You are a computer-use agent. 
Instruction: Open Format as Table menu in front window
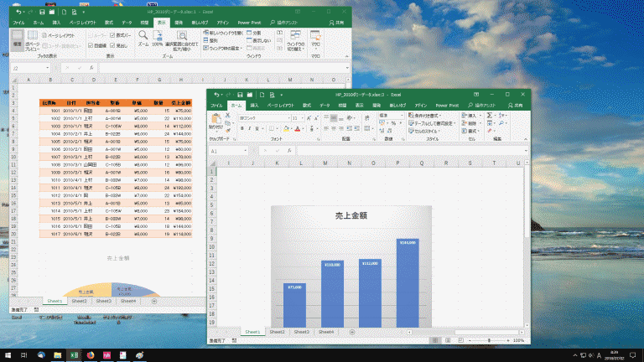(433, 123)
